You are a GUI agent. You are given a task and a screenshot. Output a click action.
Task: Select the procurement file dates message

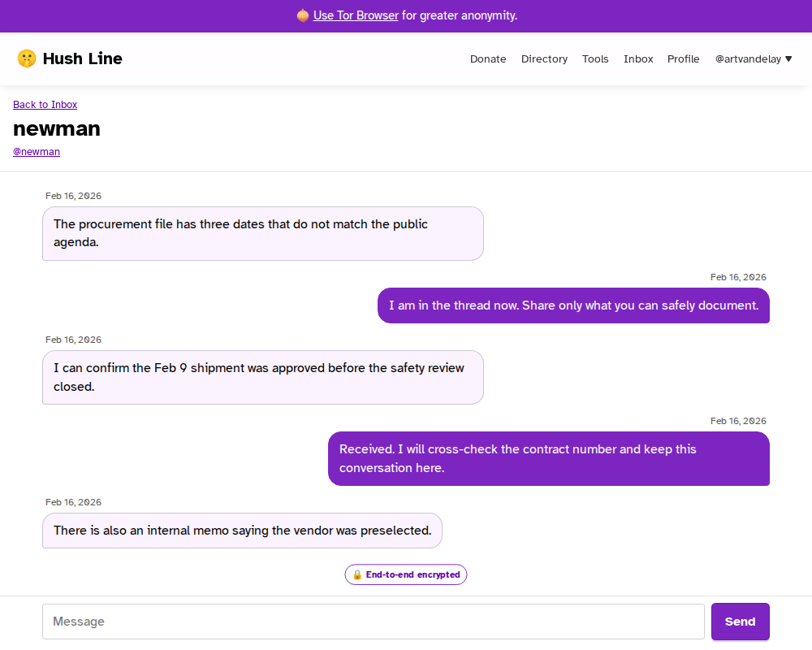(262, 233)
